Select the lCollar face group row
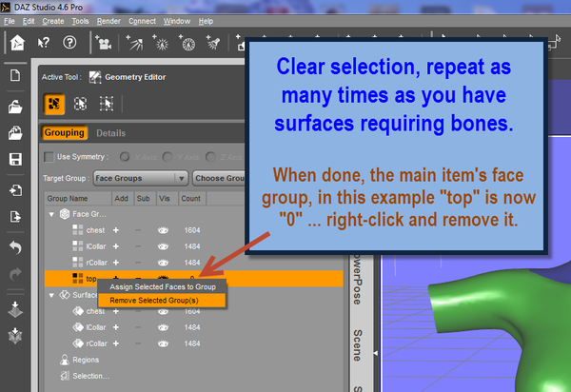The image size is (571, 392). click(194, 246)
